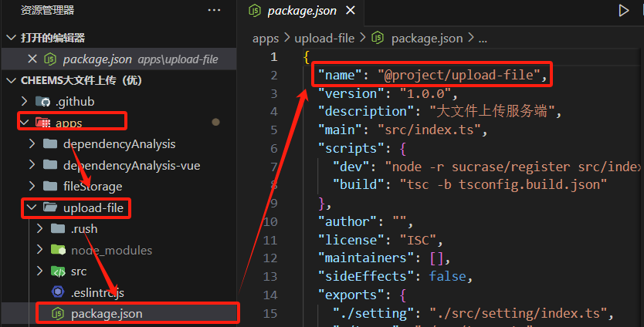Click the modified dot beside apps folder
The image size is (644, 327).
(x=215, y=123)
